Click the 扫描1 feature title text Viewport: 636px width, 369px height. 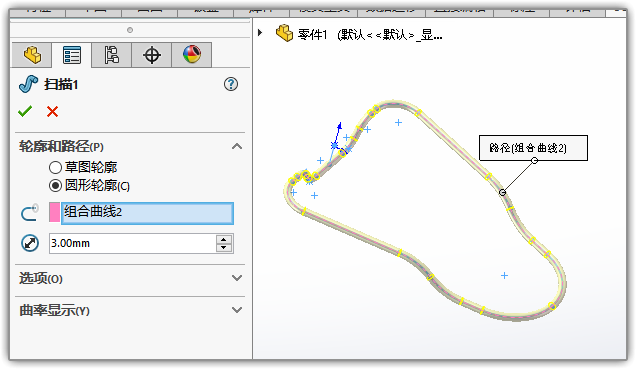pyautogui.click(x=61, y=84)
